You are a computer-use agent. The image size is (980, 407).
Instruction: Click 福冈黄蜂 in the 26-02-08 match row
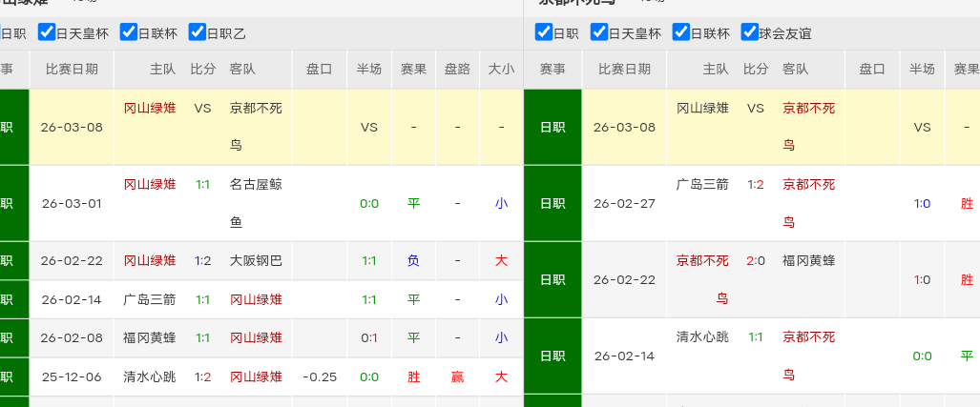[150, 337]
